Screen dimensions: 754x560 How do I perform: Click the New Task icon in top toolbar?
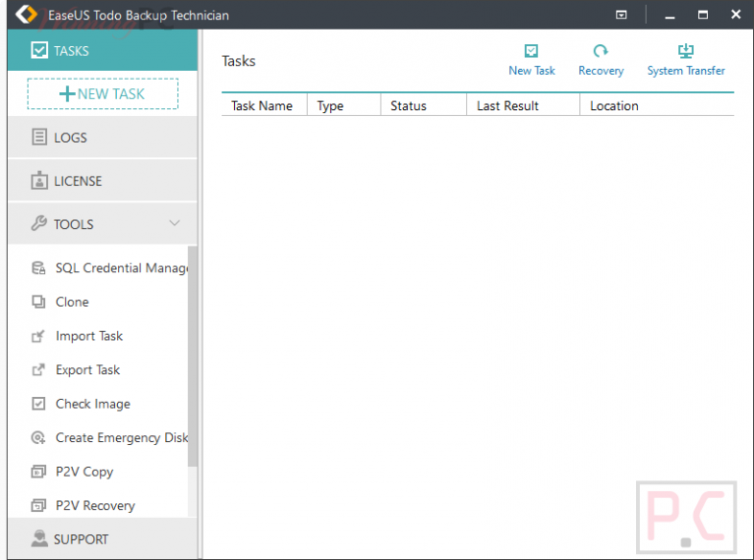click(x=531, y=51)
